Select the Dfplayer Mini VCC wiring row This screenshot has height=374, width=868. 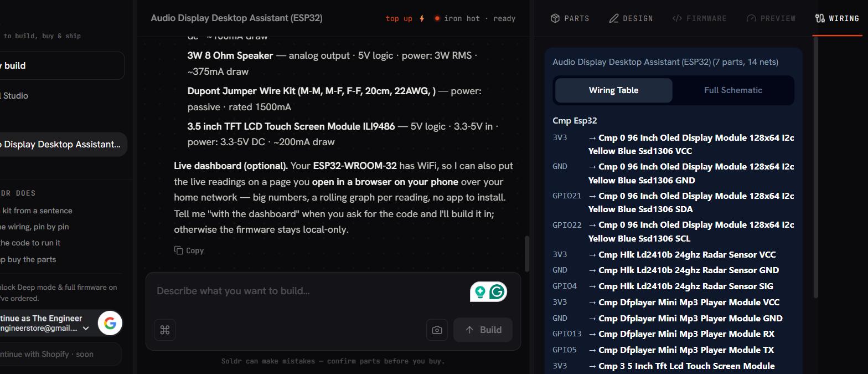coord(673,302)
